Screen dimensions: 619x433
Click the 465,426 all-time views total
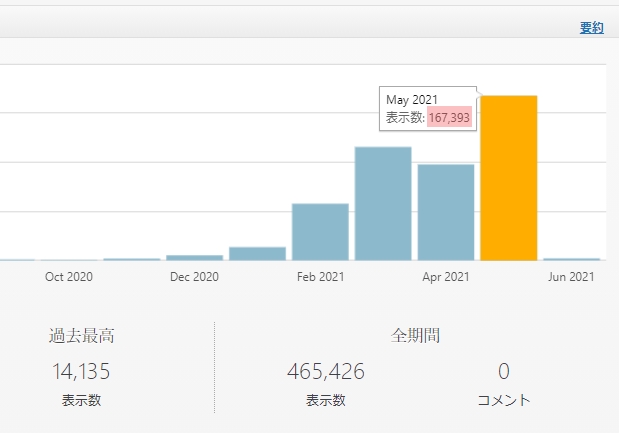point(326,372)
